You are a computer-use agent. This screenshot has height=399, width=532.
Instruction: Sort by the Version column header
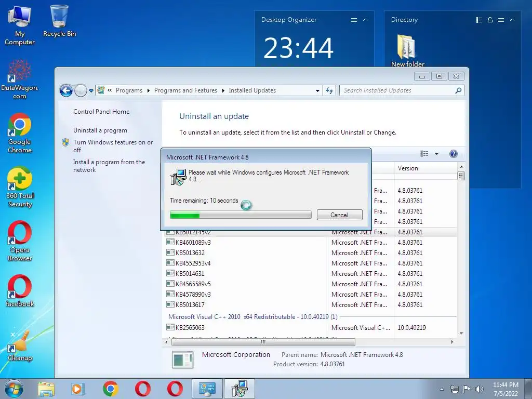pyautogui.click(x=426, y=168)
